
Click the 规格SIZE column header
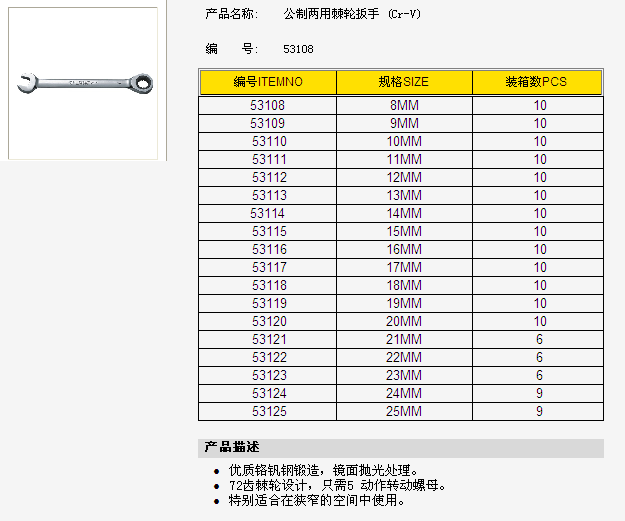click(404, 82)
